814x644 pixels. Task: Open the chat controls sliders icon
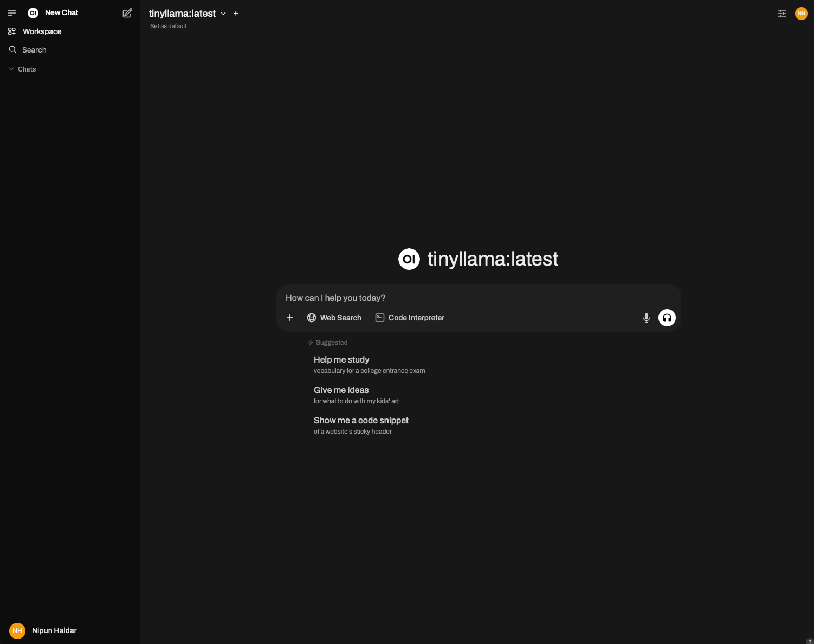[781, 14]
